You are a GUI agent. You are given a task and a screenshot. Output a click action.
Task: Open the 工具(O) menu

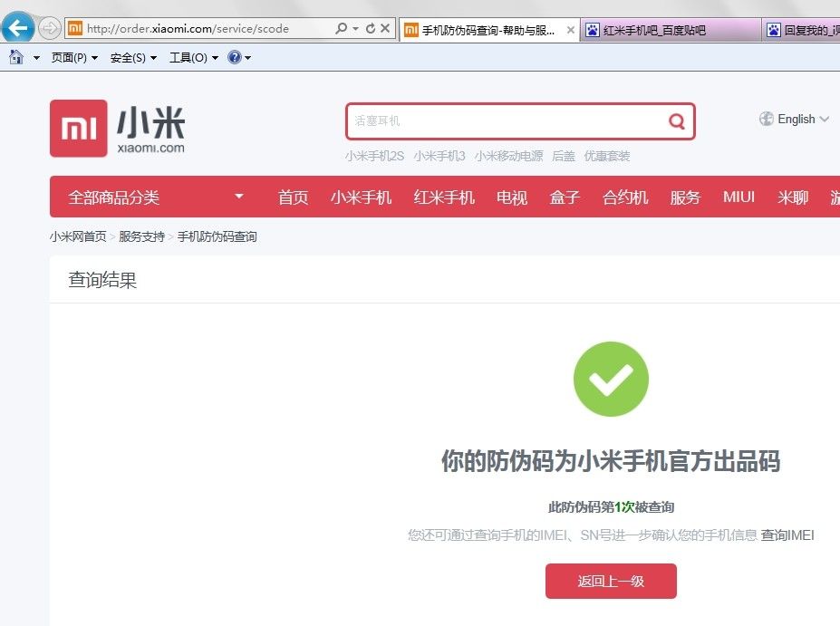click(193, 58)
